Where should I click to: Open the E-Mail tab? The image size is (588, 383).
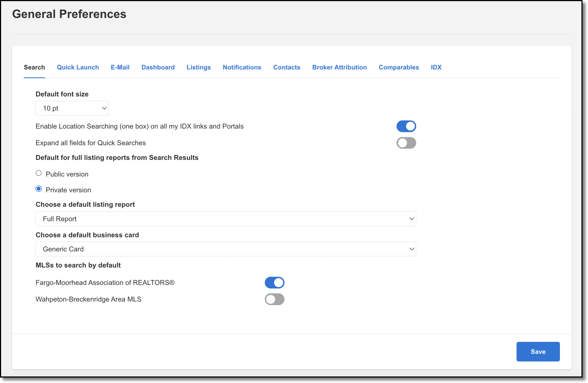(x=120, y=67)
